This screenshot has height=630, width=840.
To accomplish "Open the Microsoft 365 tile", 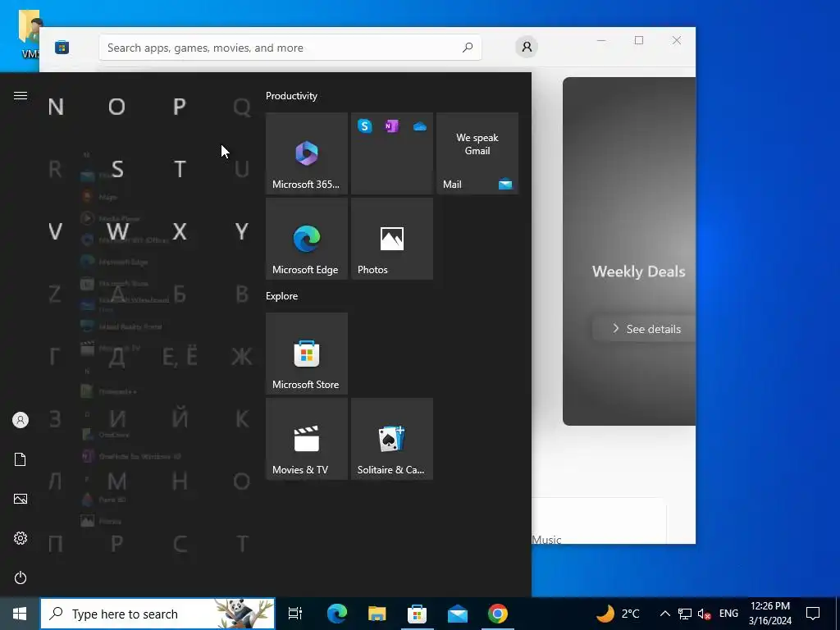I will click(x=307, y=153).
